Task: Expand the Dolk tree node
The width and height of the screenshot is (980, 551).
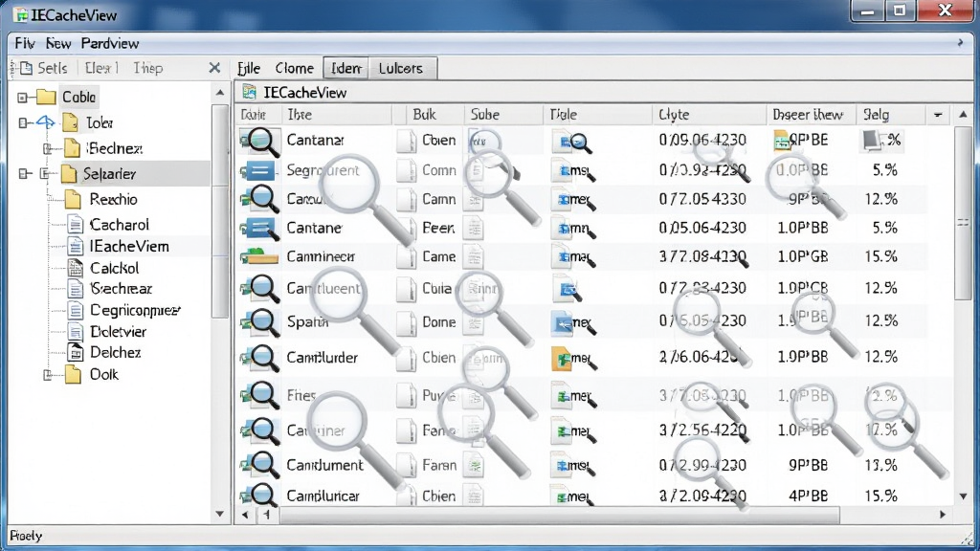Action: point(48,375)
